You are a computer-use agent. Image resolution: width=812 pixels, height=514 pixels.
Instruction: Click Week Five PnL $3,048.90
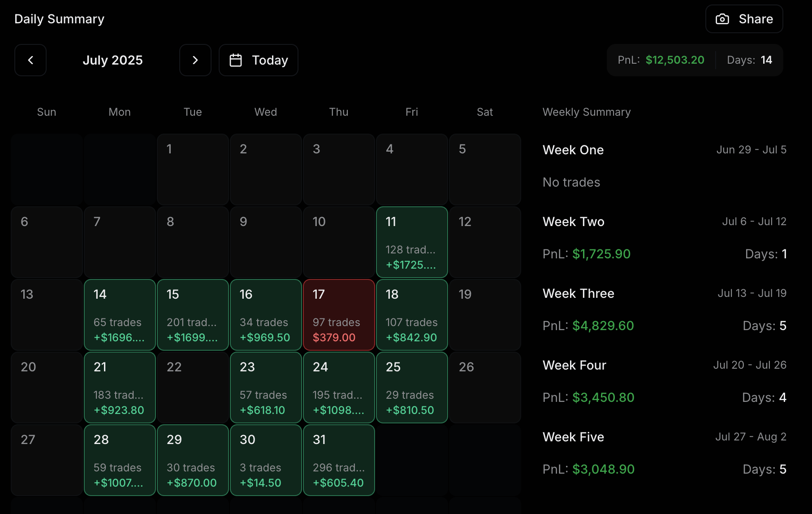click(x=604, y=469)
